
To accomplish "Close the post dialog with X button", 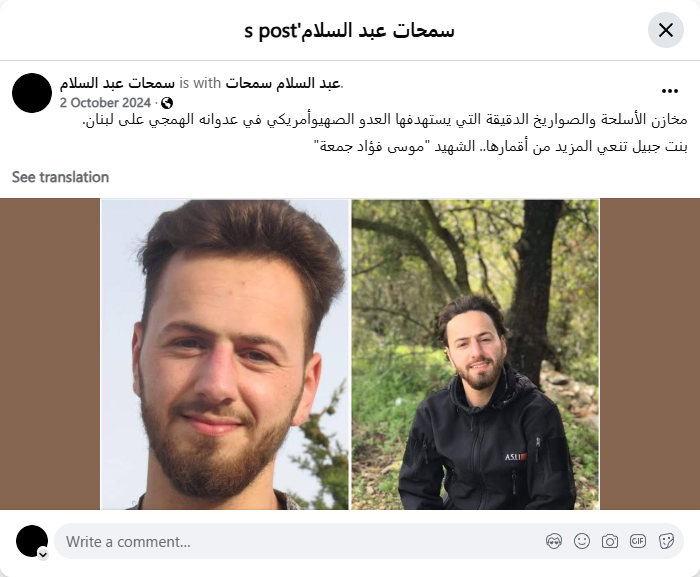I will point(666,30).
